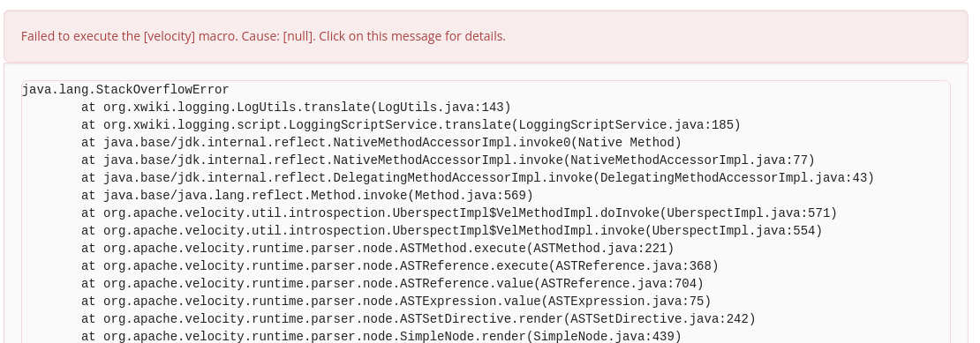Click the LogUtils.translate(LogUtils.java:143) stack line
This screenshot has width=980, height=343.
296,108
